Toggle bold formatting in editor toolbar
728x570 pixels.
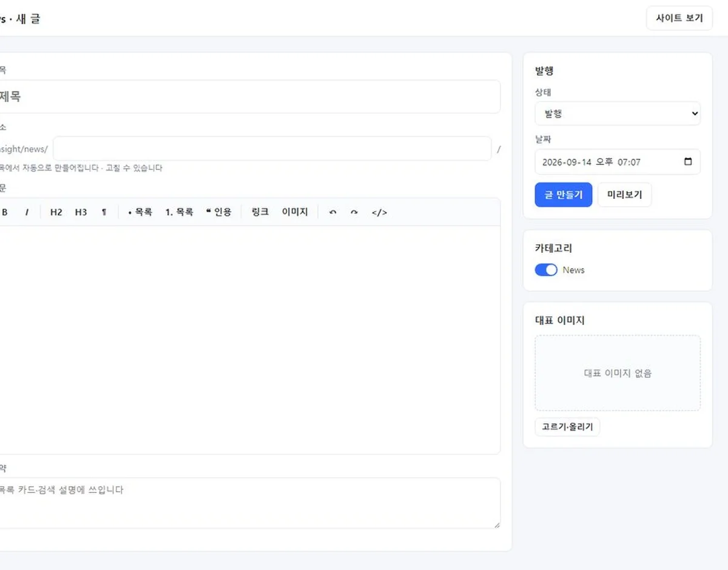5,212
